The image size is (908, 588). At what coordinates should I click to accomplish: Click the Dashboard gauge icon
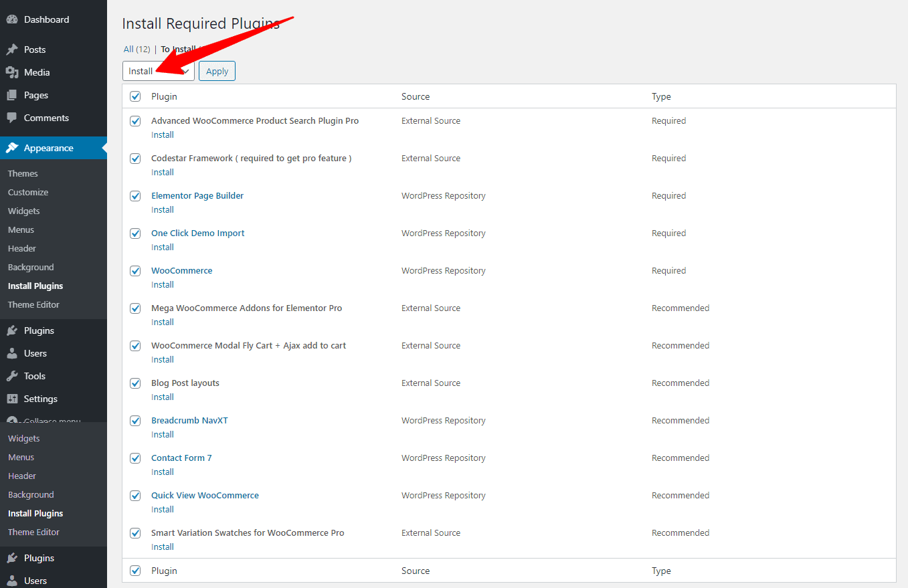12,20
